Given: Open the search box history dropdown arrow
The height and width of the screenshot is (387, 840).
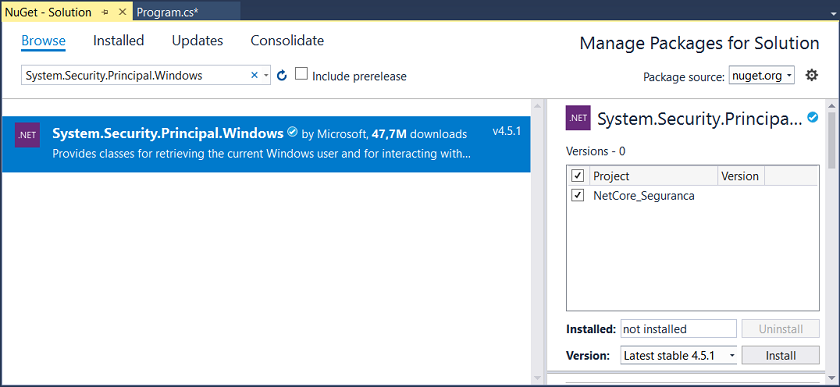Looking at the screenshot, I should point(266,76).
